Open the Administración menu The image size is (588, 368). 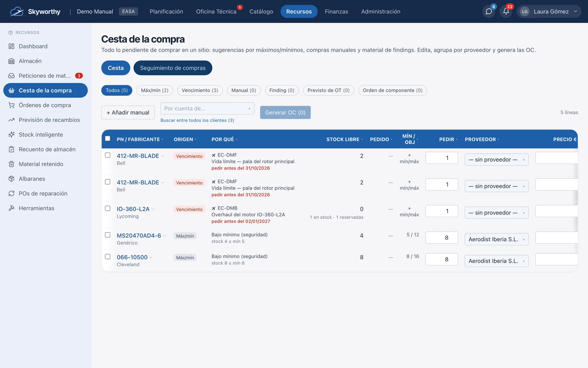click(x=381, y=11)
